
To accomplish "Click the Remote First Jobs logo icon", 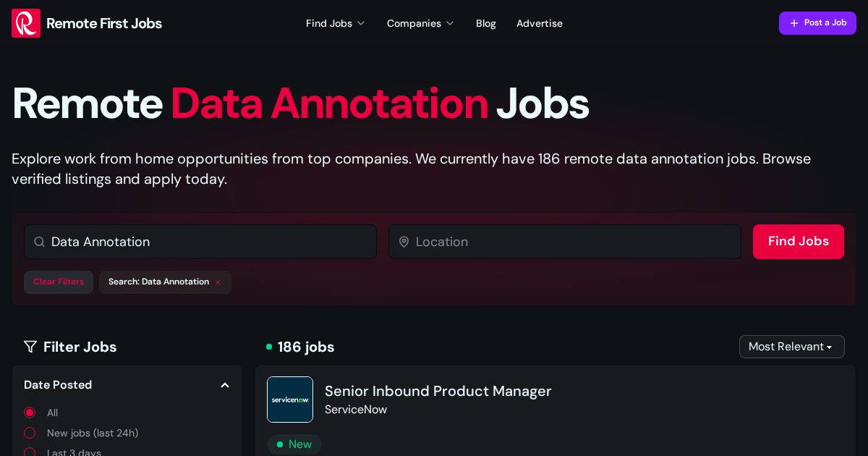I will click(26, 23).
